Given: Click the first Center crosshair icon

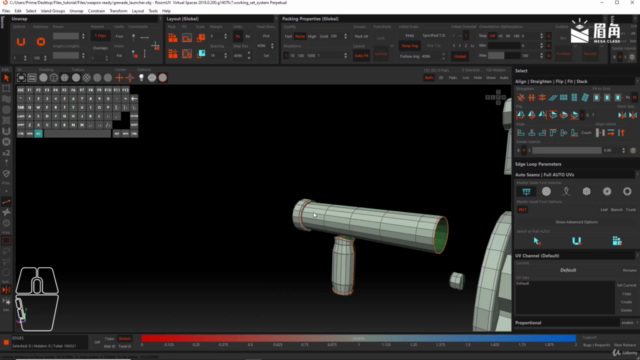Looking at the screenshot, I should 119,78.
